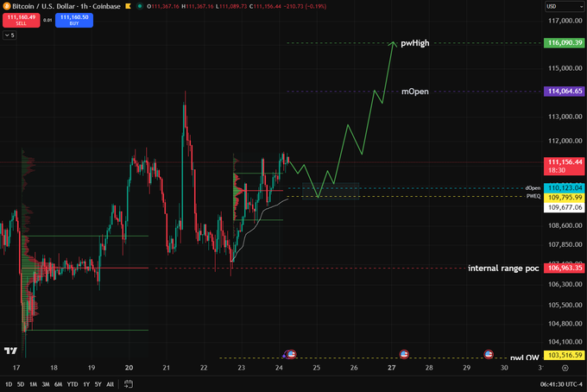This screenshot has height=392, width=587.
Task: Click date 27 on the time axis
Action: pyautogui.click(x=392, y=368)
